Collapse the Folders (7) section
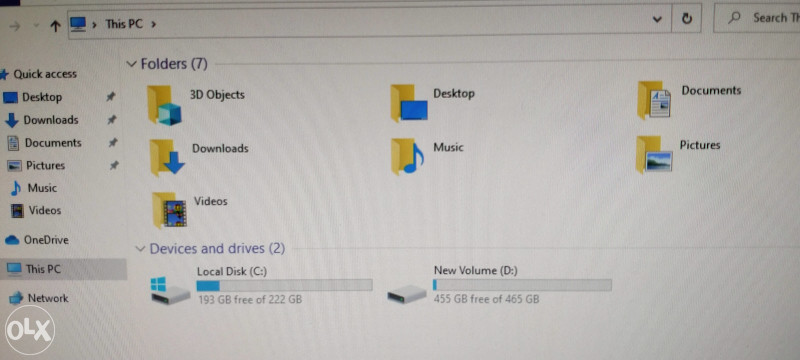The height and width of the screenshot is (360, 800). [x=132, y=64]
